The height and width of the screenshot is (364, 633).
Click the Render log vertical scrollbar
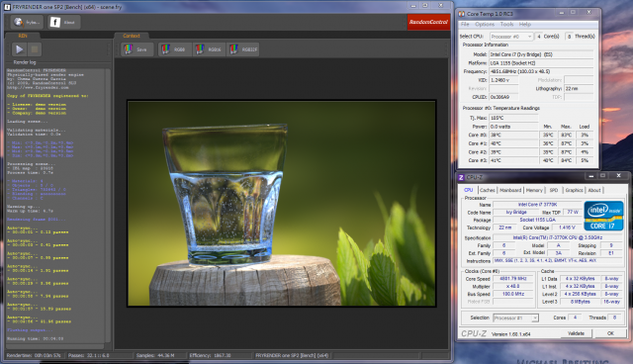(x=108, y=205)
